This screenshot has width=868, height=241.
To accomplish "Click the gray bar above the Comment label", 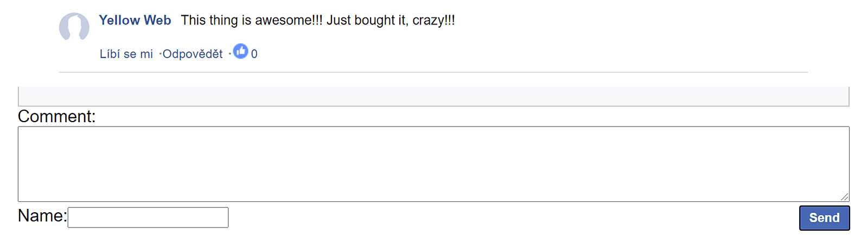I will coord(433,97).
